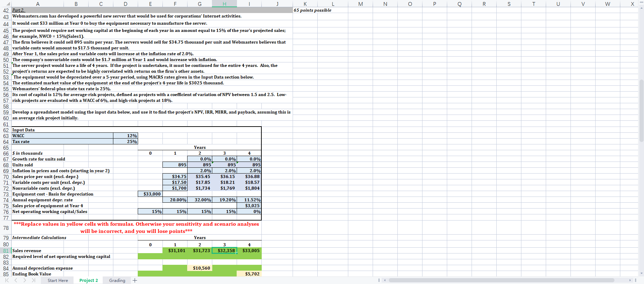
Task: Click the horizontal split handle above vertical scrollbar
Action: [641, 3]
